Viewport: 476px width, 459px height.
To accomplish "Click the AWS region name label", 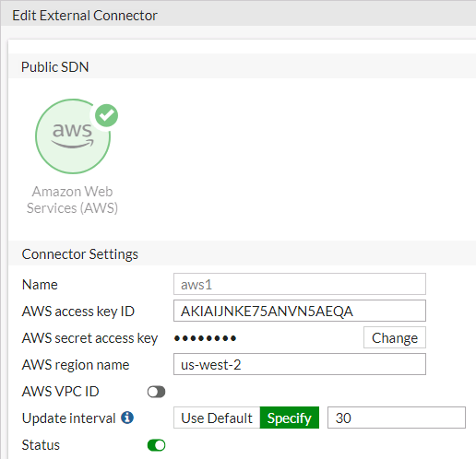I will pyautogui.click(x=76, y=365).
